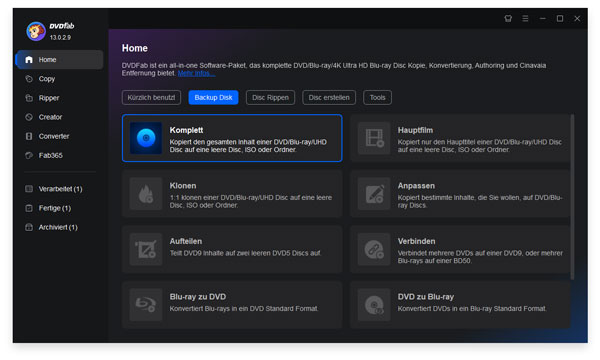Click the blue disc icon for Komplett

146,138
